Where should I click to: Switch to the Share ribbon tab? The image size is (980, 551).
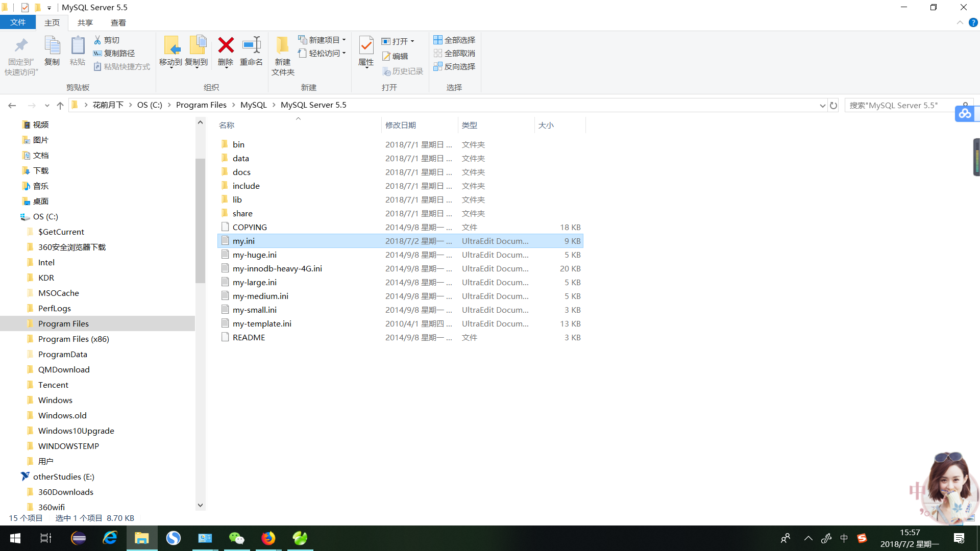click(x=85, y=22)
